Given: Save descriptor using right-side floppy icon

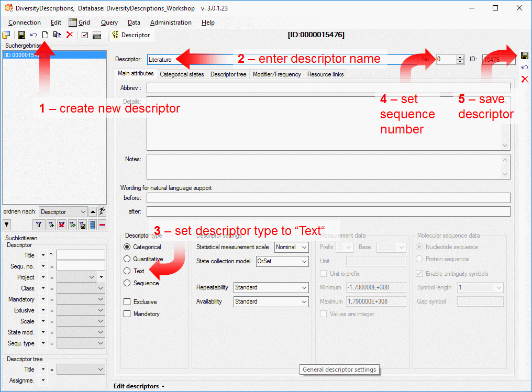Looking at the screenshot, I should pos(525,55).
